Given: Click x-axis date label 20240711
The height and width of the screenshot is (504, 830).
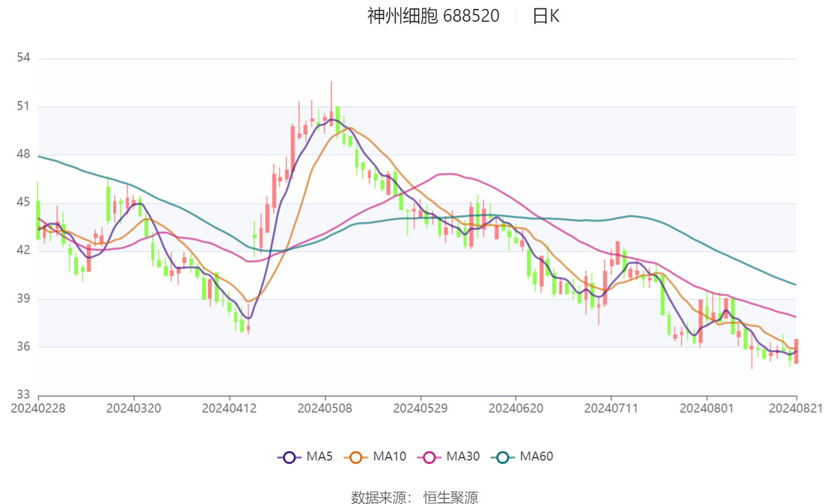Looking at the screenshot, I should coord(611,408).
